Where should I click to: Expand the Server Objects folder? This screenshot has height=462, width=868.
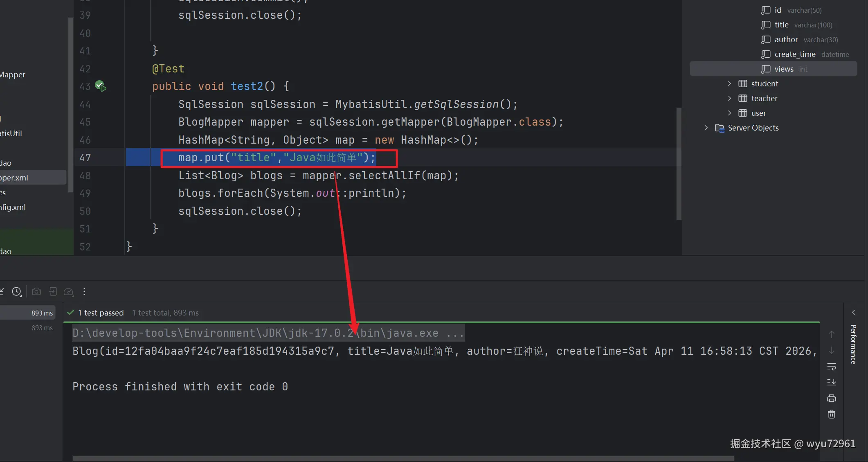click(706, 128)
